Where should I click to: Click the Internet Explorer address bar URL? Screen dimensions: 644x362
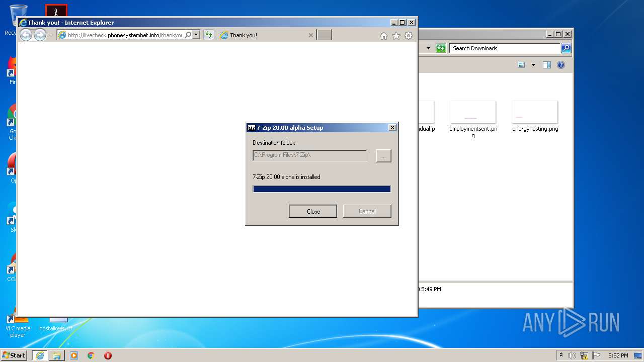[x=125, y=35]
